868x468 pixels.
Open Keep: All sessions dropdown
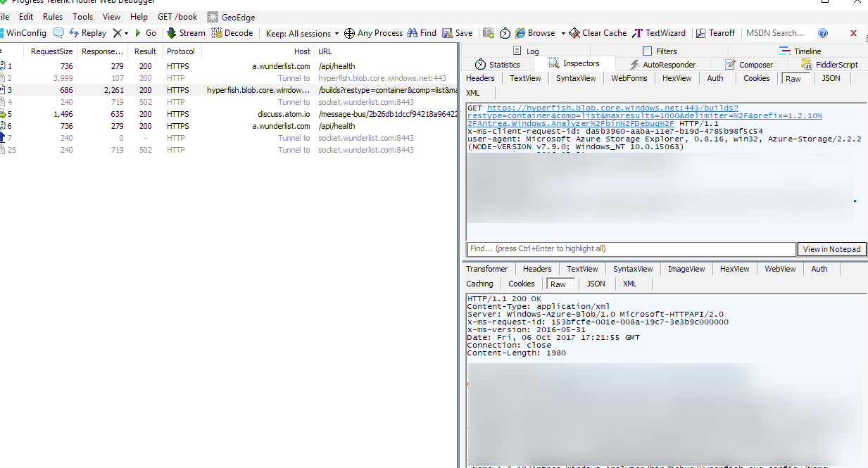point(302,33)
